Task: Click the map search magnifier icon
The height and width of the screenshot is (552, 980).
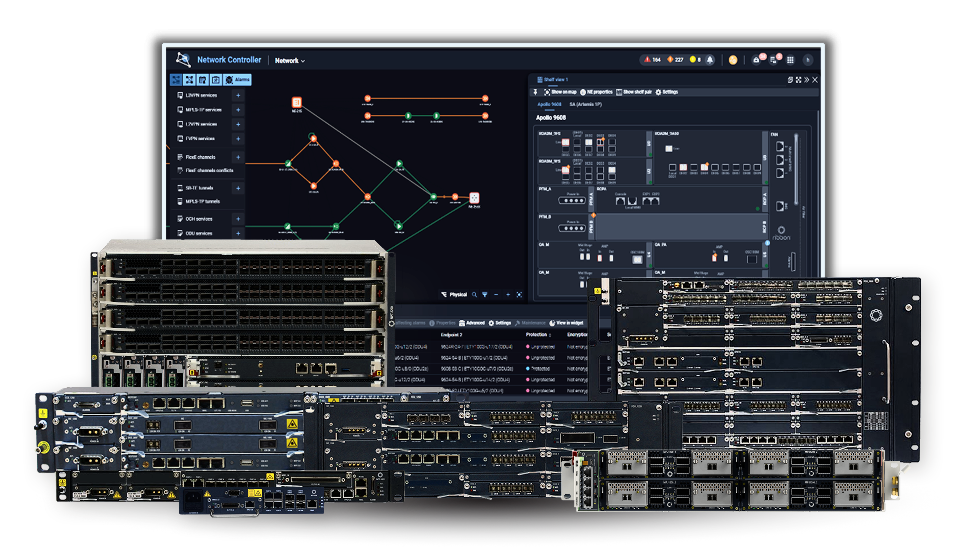Action: coord(474,295)
